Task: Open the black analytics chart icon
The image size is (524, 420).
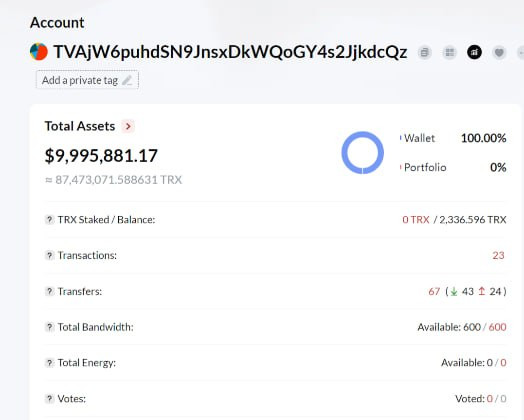Action: click(474, 52)
